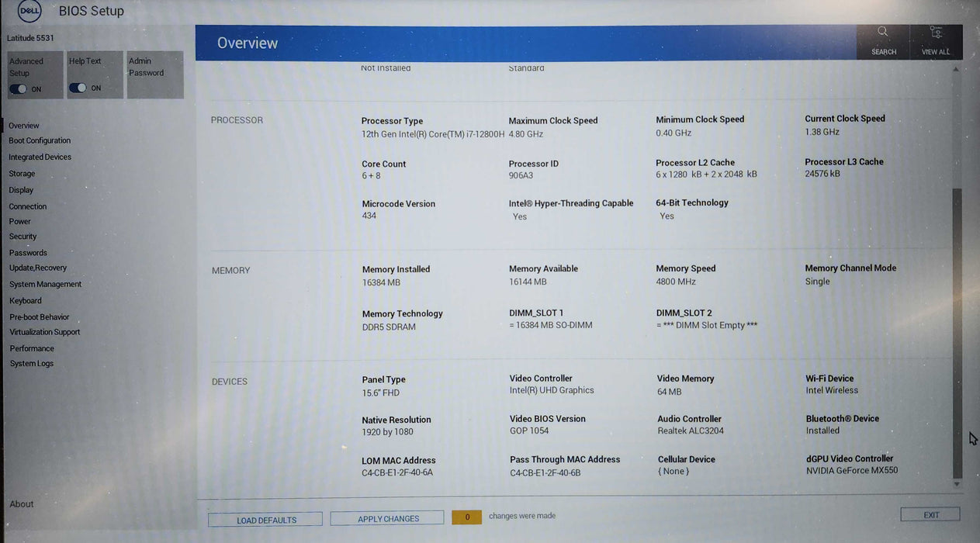The width and height of the screenshot is (980, 543).
Task: Click the Apply Changes button
Action: (x=387, y=518)
